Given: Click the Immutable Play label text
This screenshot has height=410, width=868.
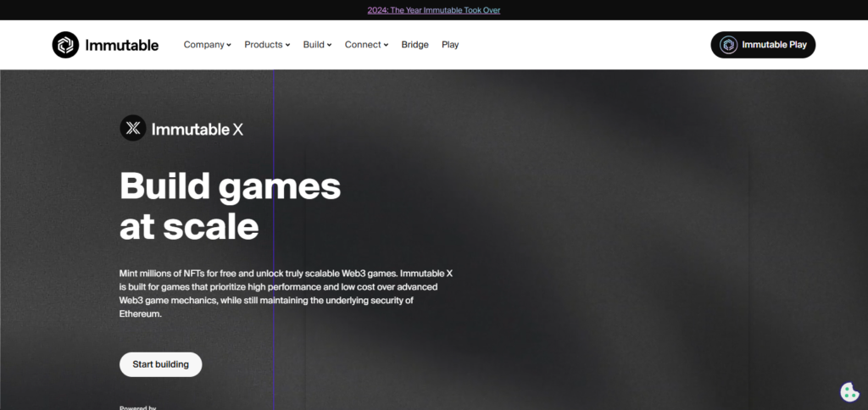Looking at the screenshot, I should [774, 45].
